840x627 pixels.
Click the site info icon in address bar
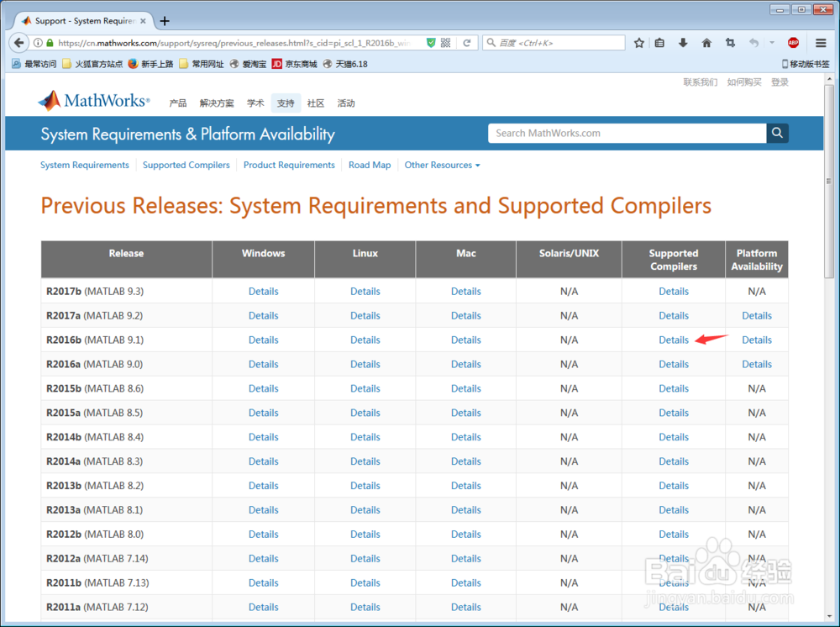click(38, 43)
